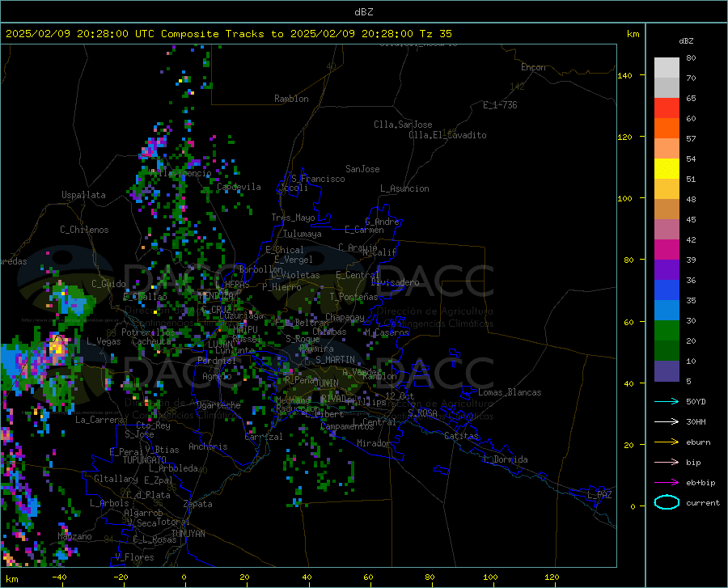Click the pink bip arrow legend icon
This screenshot has height=588, width=728.
[x=667, y=463]
